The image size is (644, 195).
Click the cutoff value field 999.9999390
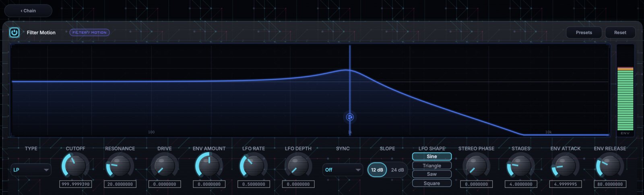[x=75, y=184]
